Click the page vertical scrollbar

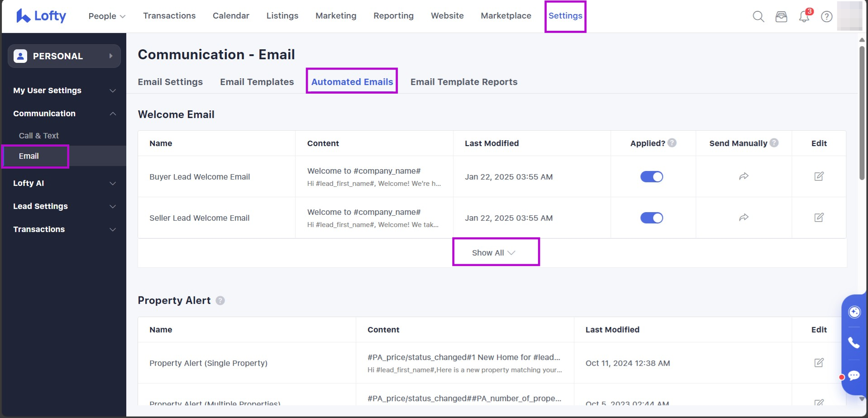(862, 113)
